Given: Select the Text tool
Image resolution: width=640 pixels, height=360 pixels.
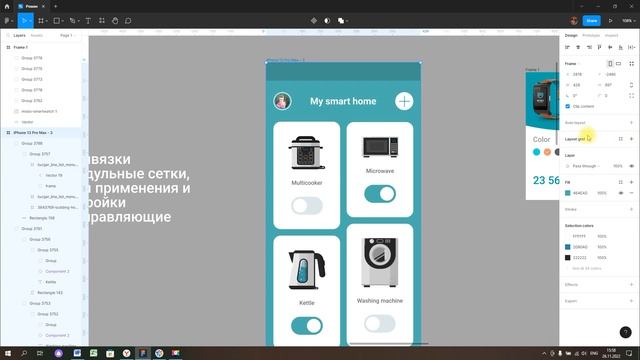Looking at the screenshot, I should tap(88, 20).
